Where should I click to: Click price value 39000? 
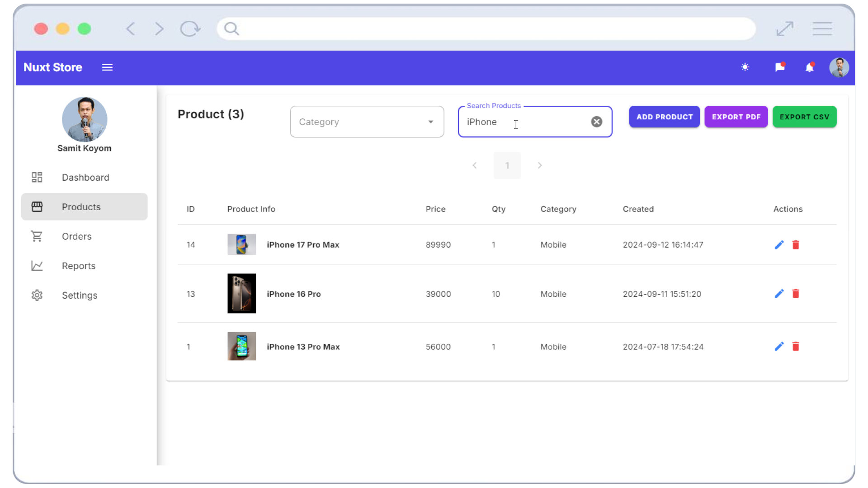coord(438,294)
